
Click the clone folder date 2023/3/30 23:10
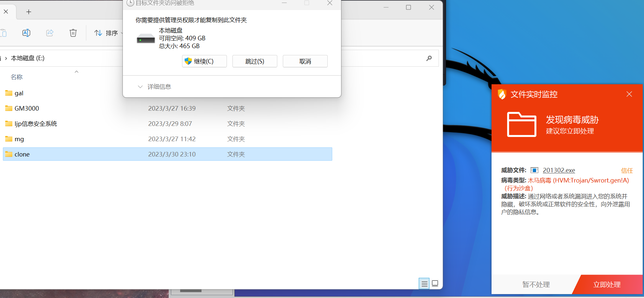[x=172, y=155]
